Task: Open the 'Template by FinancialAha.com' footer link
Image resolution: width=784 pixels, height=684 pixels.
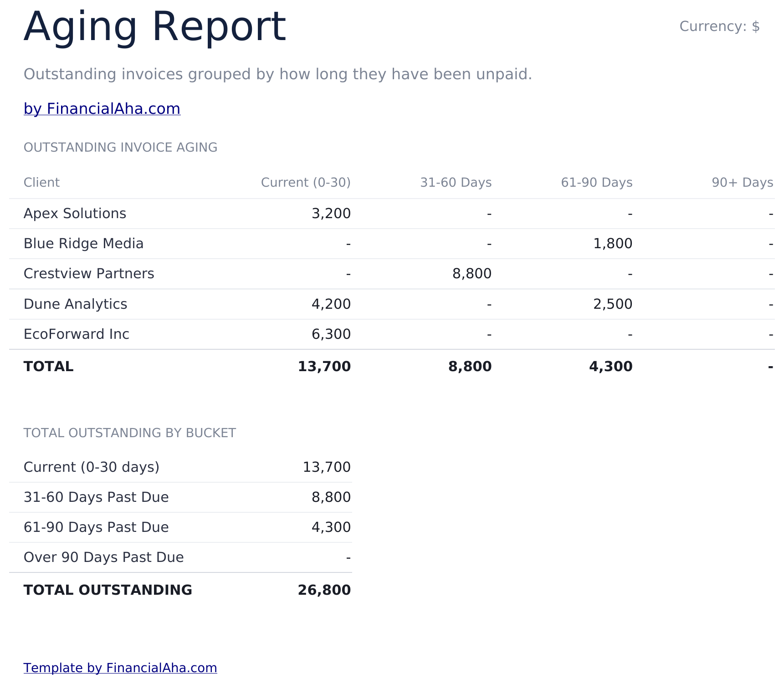Action: (120, 668)
